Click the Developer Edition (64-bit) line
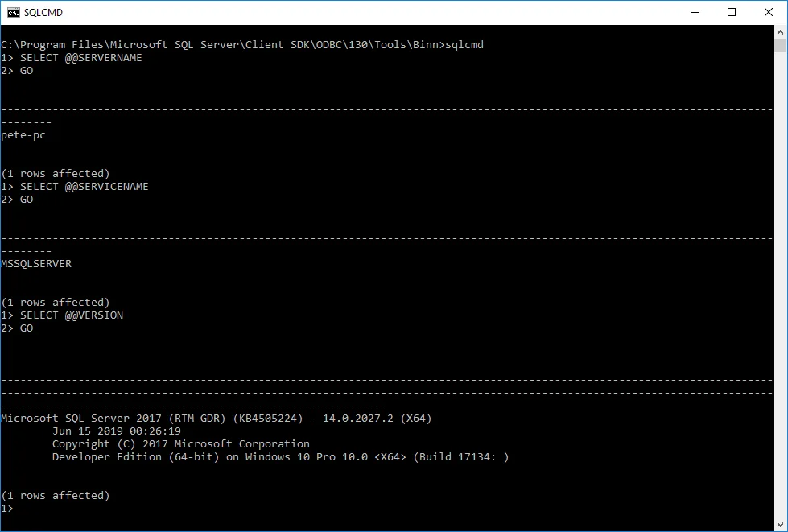Screen dimensions: 788x532 pyautogui.click(x=280, y=457)
